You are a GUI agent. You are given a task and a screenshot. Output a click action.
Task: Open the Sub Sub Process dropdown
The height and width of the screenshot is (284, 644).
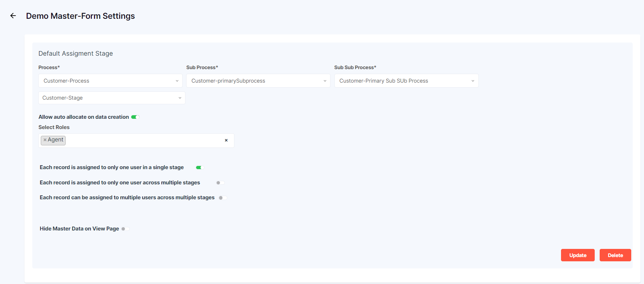pos(406,81)
